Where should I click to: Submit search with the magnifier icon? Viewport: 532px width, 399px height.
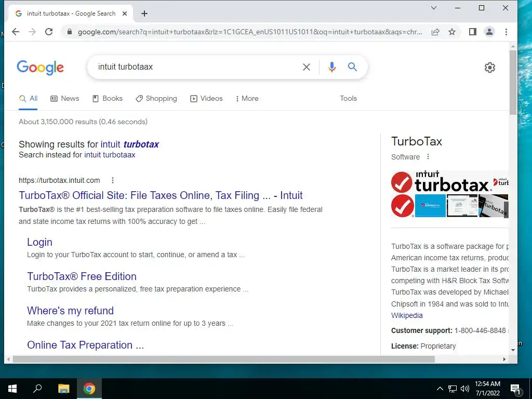[353, 67]
